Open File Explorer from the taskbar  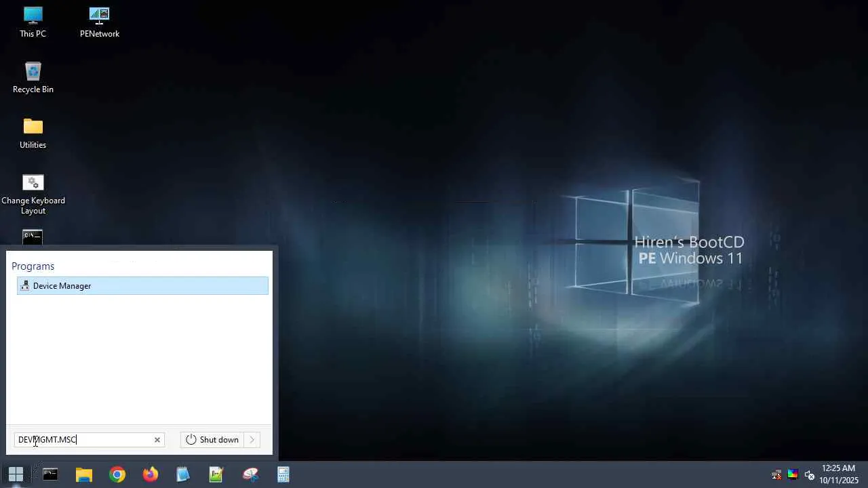83,474
